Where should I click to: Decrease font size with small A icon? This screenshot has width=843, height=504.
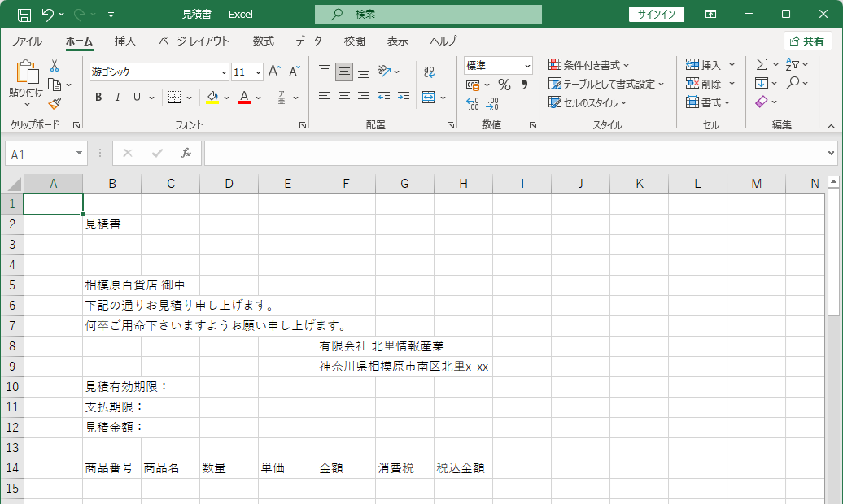click(294, 71)
